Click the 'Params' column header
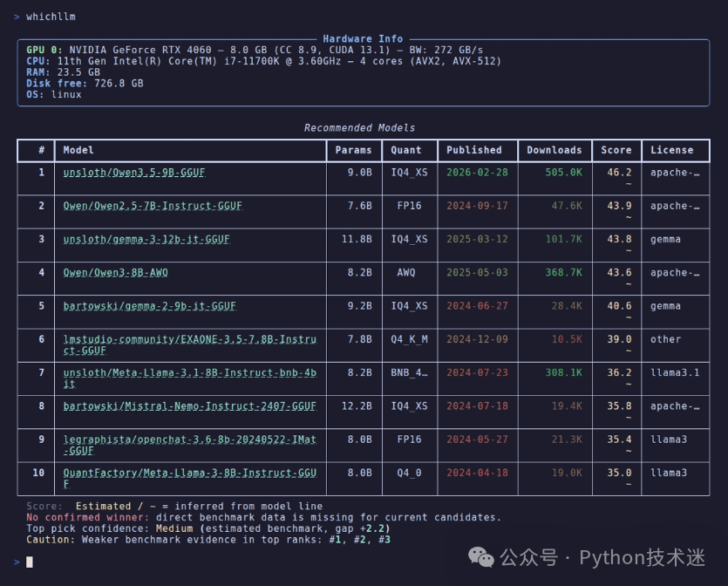This screenshot has height=586, width=728. coord(353,151)
